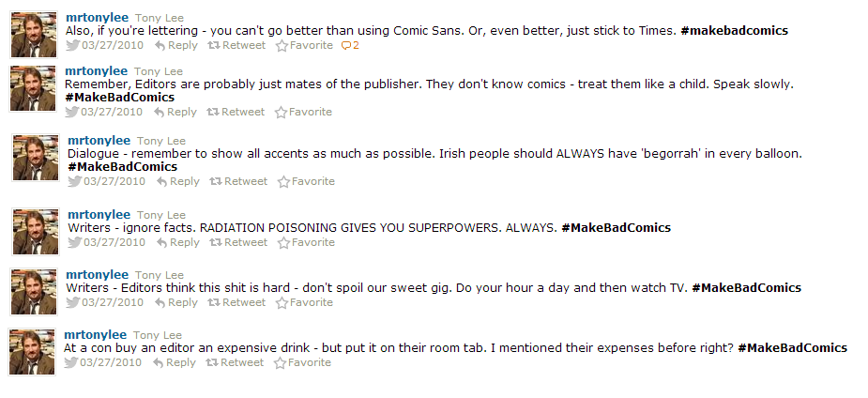Click the avatar thumbnail on the Comic Sans tweet
The height and width of the screenshot is (398, 868).
tap(35, 35)
